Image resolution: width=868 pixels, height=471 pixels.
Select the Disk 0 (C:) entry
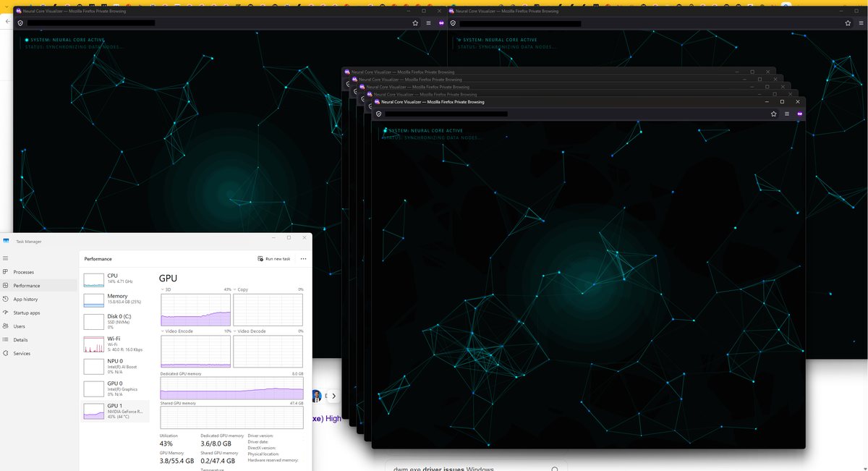(116, 321)
